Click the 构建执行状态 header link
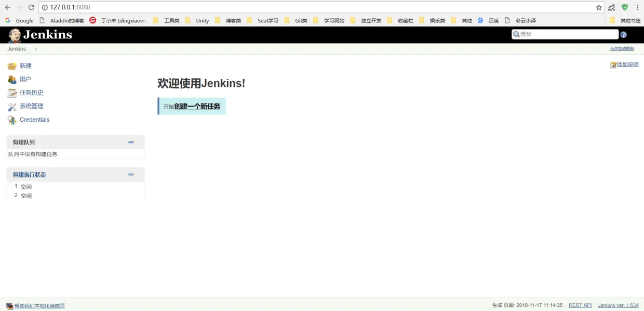This screenshot has height=311, width=644. [29, 174]
